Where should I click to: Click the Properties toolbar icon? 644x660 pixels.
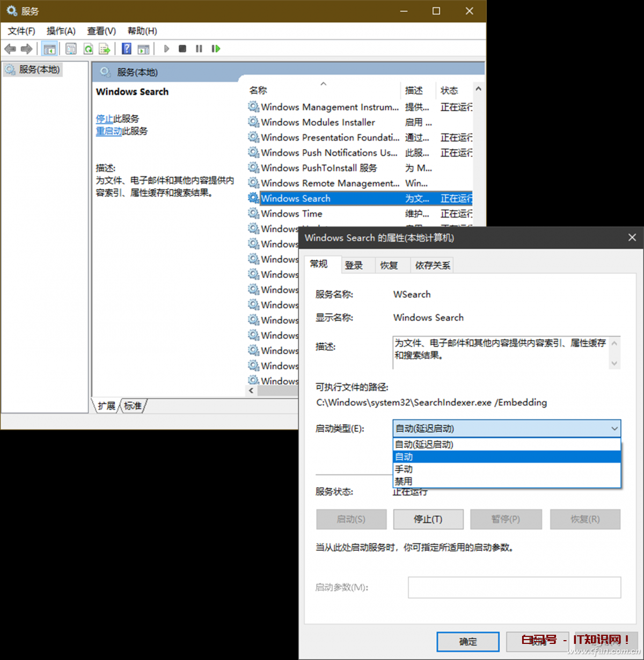click(x=71, y=49)
